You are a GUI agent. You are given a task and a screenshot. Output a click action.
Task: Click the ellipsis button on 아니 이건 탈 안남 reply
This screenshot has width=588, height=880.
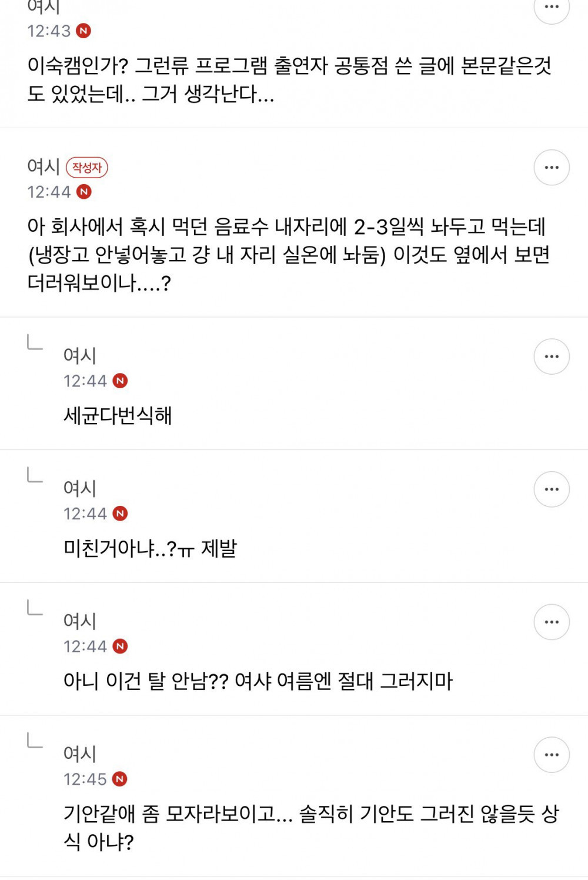[551, 622]
